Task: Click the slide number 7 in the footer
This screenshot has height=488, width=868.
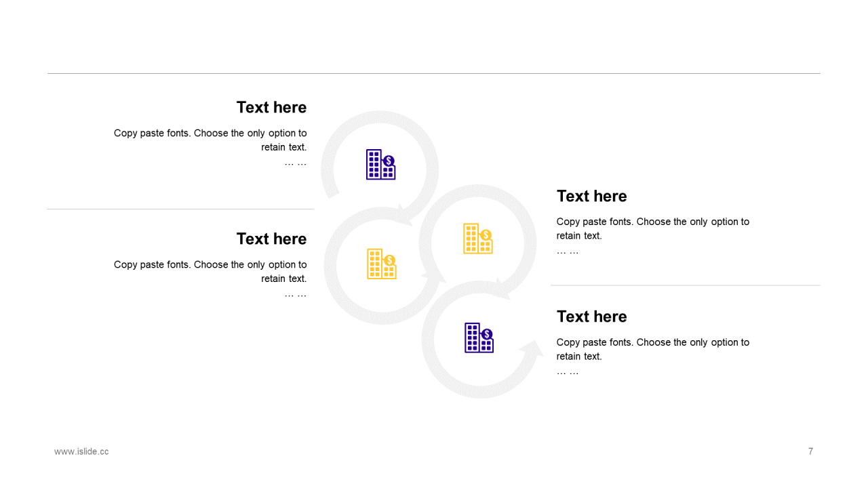Action: coord(810,451)
